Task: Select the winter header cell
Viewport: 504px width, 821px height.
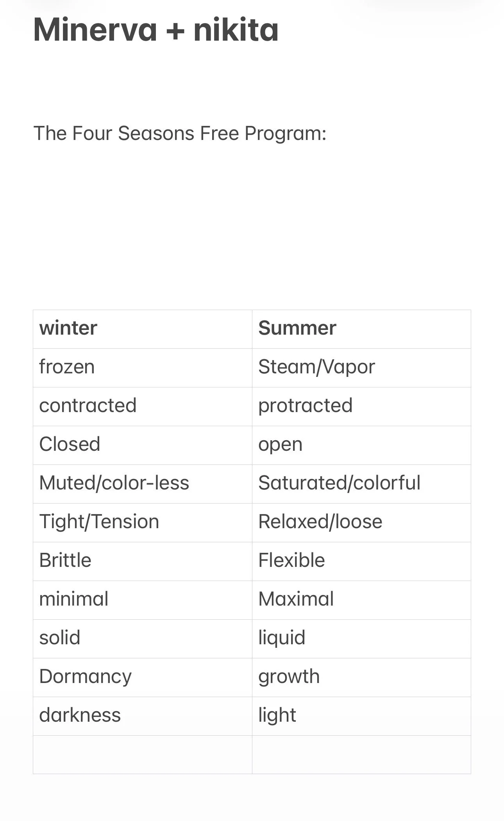Action: coord(143,329)
